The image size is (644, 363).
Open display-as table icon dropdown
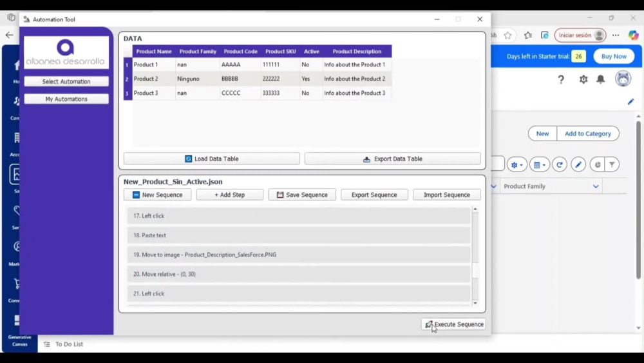[x=539, y=165]
